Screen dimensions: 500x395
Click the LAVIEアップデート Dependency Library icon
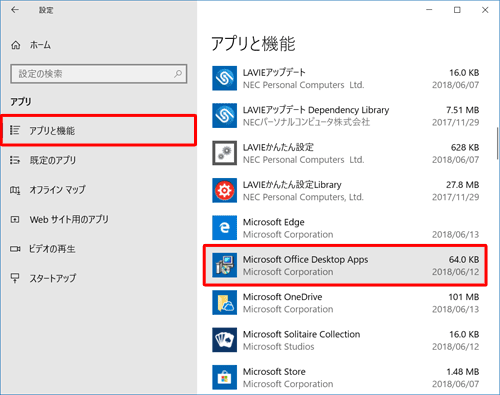click(225, 116)
